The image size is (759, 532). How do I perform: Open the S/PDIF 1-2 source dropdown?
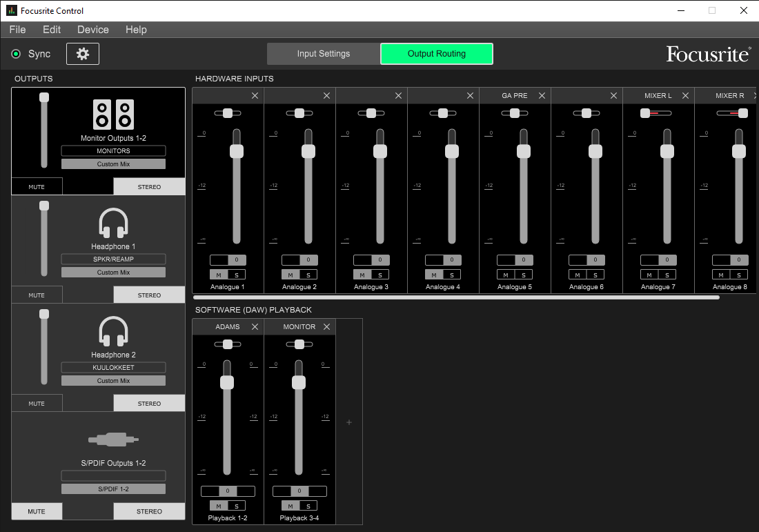[x=113, y=489]
